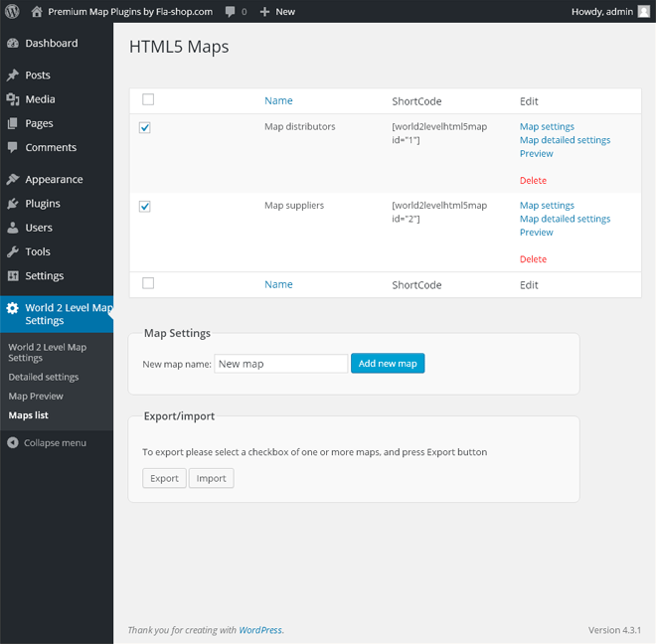656x644 pixels.
Task: Click the Collapse menu label
Action: pyautogui.click(x=55, y=442)
